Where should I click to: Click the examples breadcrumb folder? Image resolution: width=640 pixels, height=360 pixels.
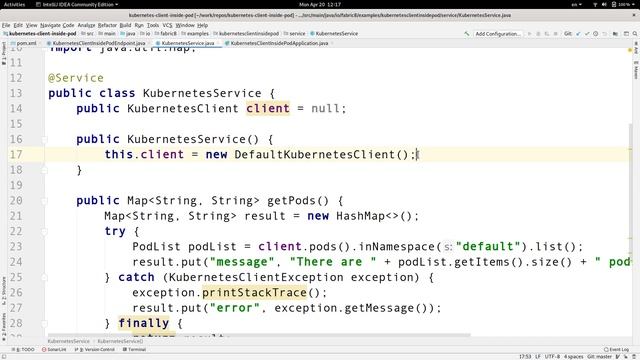pyautogui.click(x=195, y=33)
